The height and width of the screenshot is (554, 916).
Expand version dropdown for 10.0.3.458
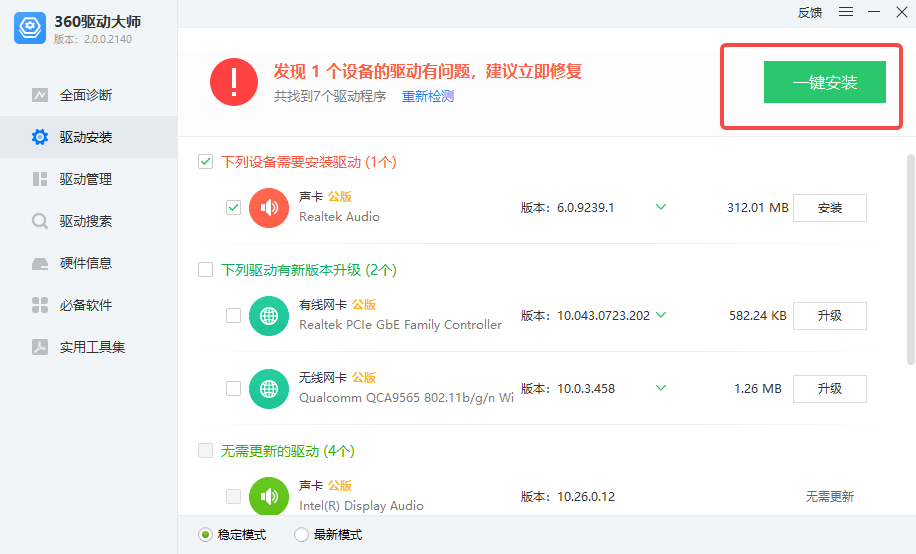coord(661,388)
